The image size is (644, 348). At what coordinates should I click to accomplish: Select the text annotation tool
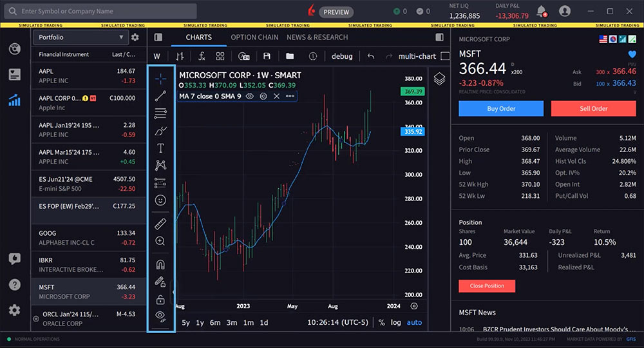pyautogui.click(x=160, y=148)
